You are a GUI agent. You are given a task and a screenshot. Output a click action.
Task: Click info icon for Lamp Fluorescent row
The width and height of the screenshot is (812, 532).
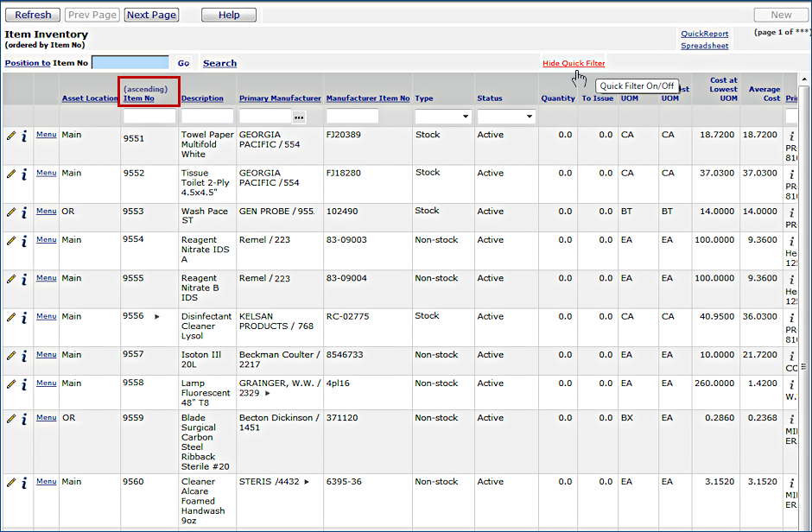pyautogui.click(x=24, y=384)
